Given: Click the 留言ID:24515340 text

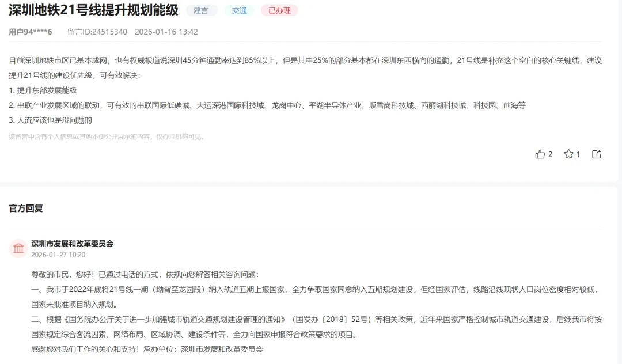Looking at the screenshot, I should (x=97, y=32).
